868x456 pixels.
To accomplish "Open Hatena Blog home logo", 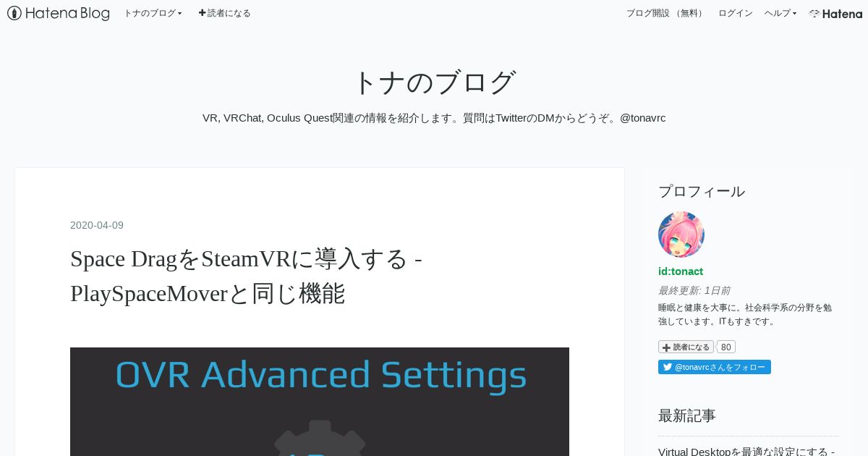I will click(59, 13).
